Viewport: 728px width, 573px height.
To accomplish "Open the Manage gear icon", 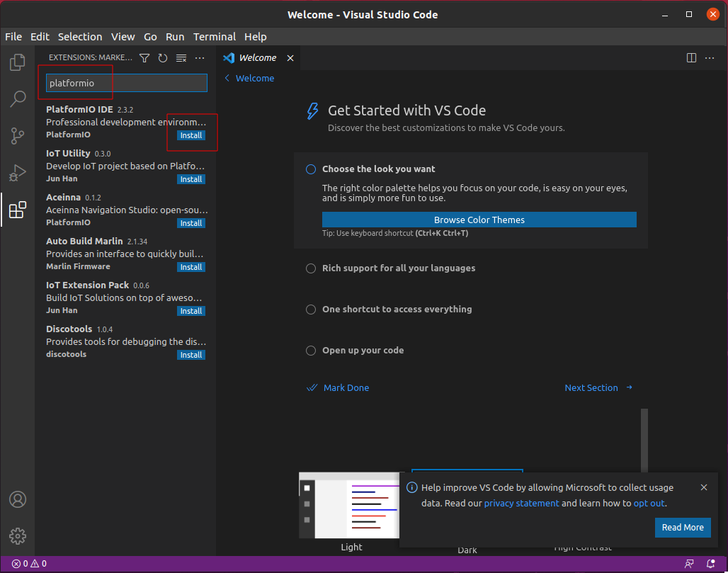I will [18, 536].
